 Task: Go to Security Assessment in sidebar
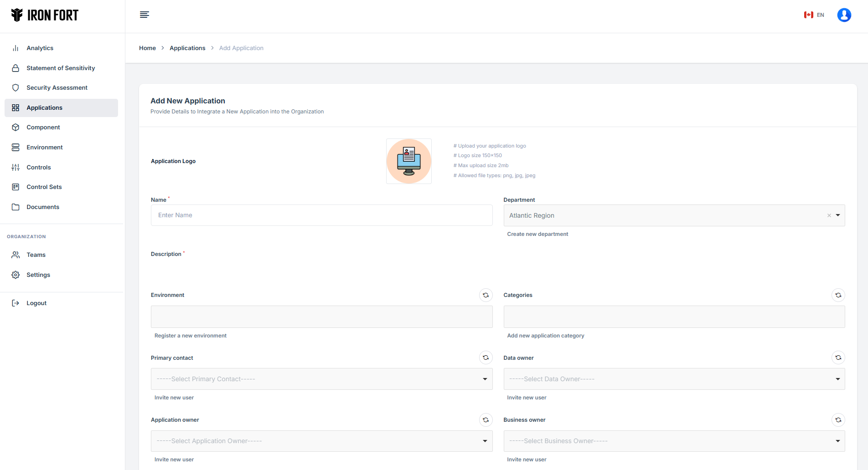[x=57, y=87]
